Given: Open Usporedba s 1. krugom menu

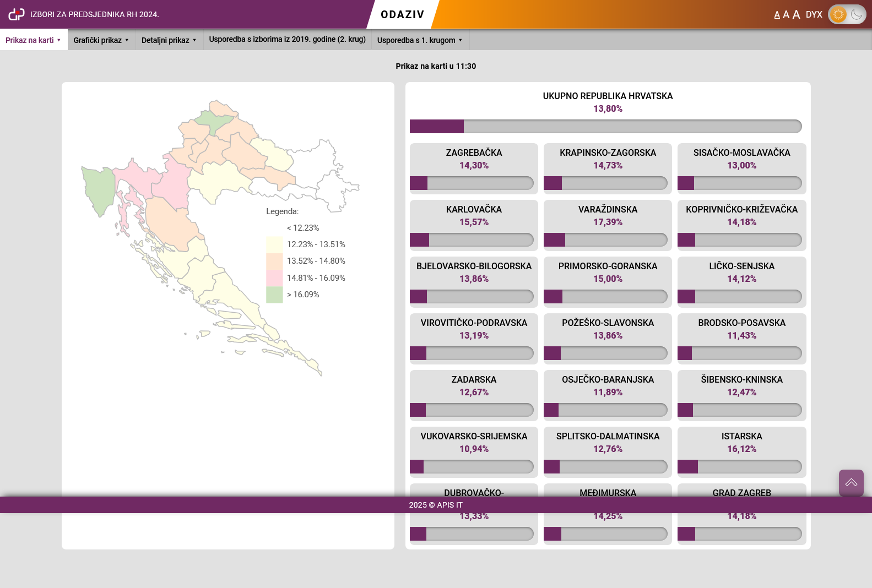Looking at the screenshot, I should point(420,40).
